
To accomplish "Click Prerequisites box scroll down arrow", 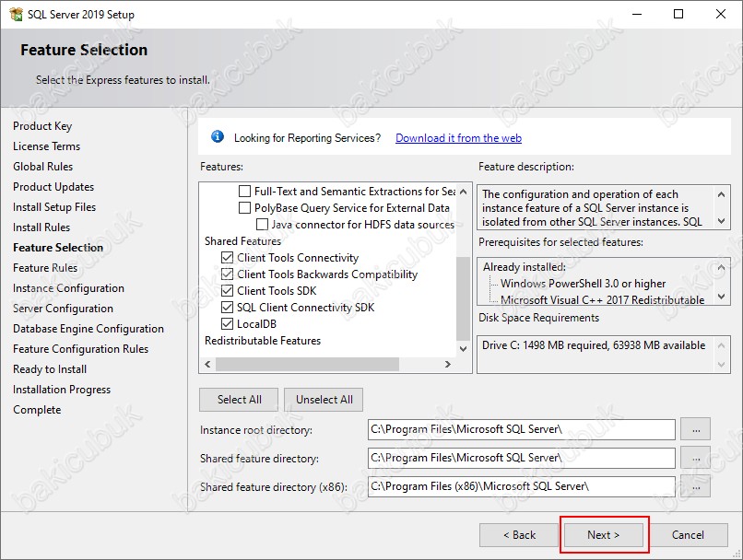I will pos(721,297).
